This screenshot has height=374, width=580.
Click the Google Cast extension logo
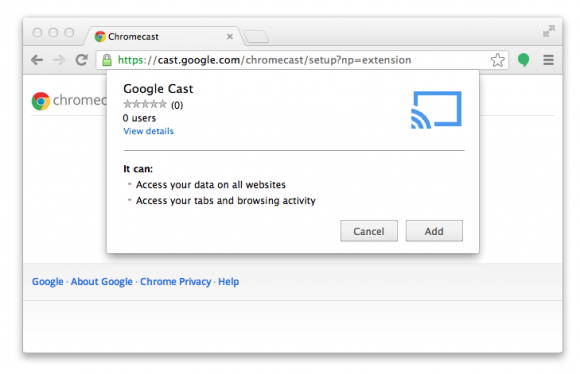coord(436,110)
